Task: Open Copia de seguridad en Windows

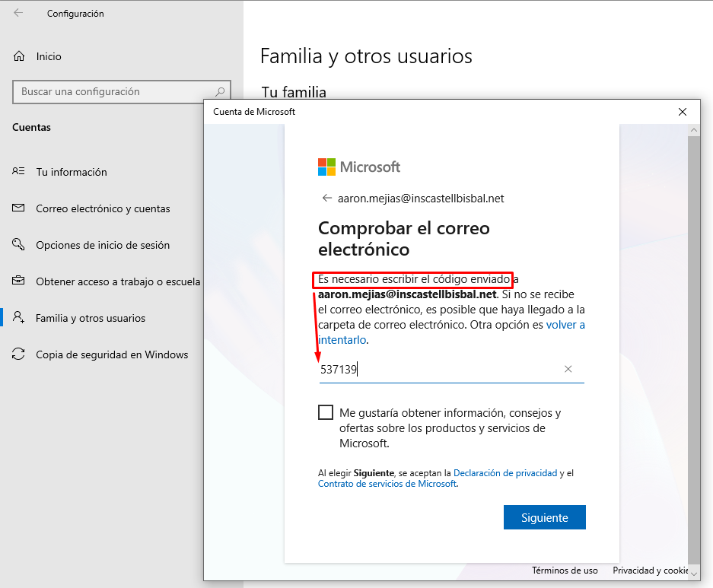Action: [x=112, y=354]
